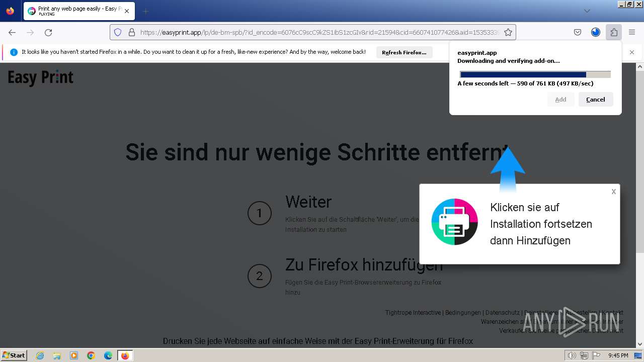Screen dimensions: 644x362
Task: Click the 9:45 PM system clock
Action: (x=618, y=355)
